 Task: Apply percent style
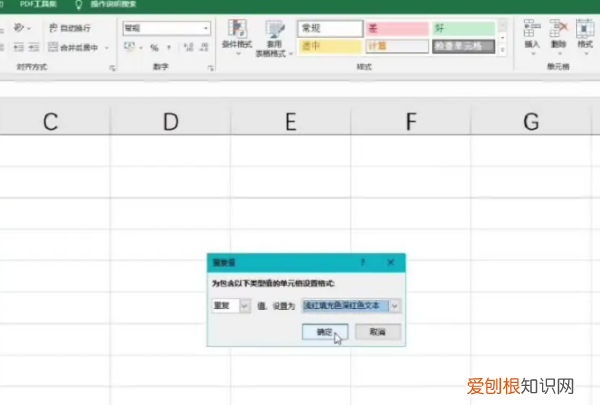[154, 47]
